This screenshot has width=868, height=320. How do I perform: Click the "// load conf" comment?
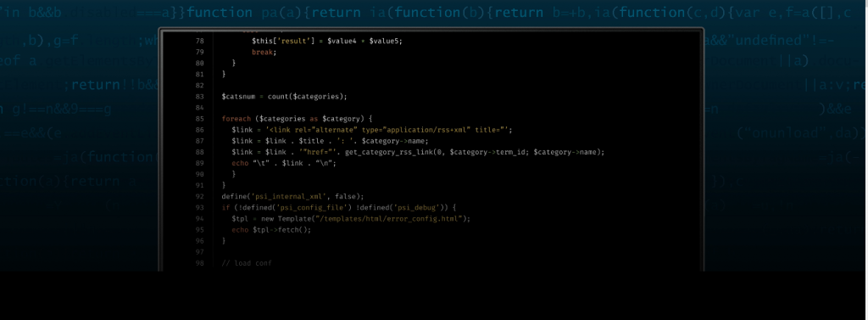pos(247,263)
